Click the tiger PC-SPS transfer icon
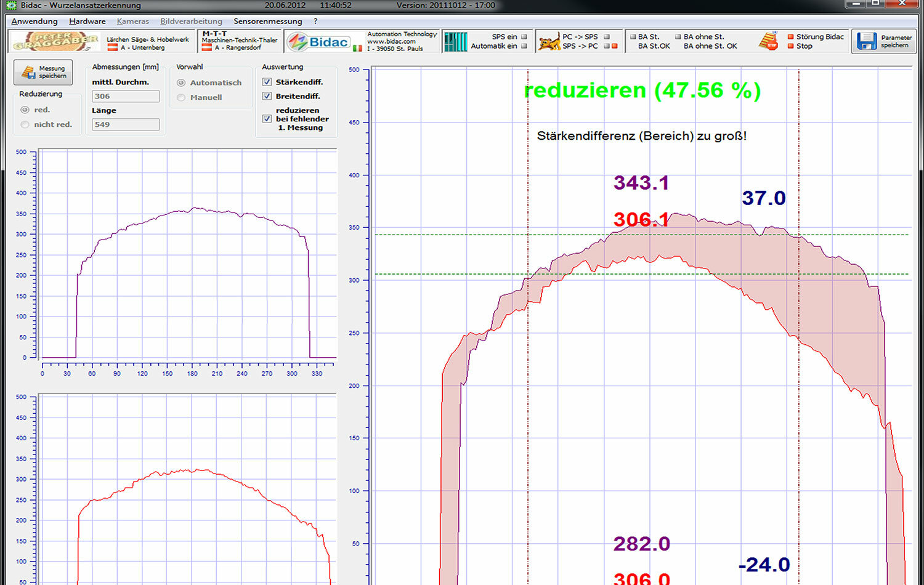Viewport: 924px width, 585px height. (549, 42)
